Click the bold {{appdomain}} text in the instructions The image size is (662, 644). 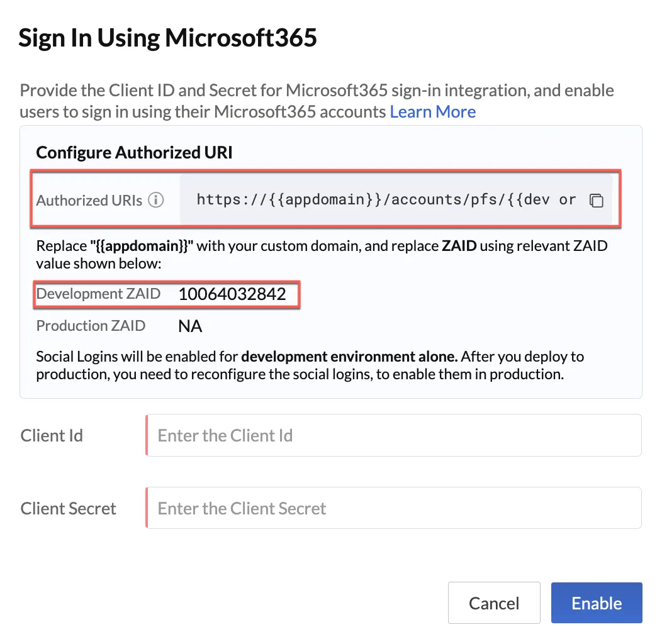coord(142,246)
